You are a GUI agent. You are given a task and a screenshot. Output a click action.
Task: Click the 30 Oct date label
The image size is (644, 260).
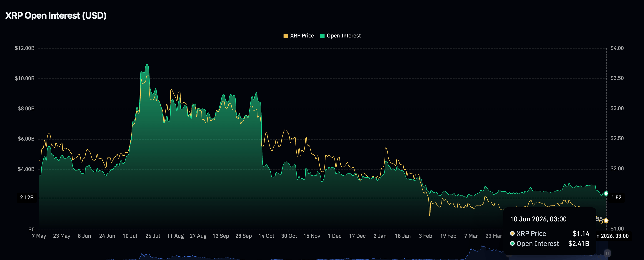289,236
